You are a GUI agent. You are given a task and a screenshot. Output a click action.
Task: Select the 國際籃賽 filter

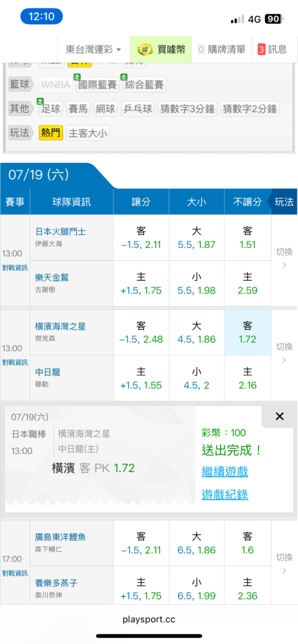97,85
